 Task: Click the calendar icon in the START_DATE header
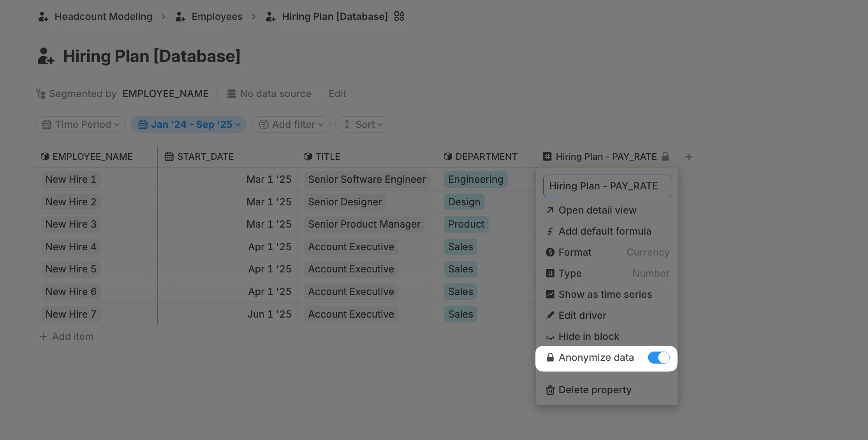point(169,156)
